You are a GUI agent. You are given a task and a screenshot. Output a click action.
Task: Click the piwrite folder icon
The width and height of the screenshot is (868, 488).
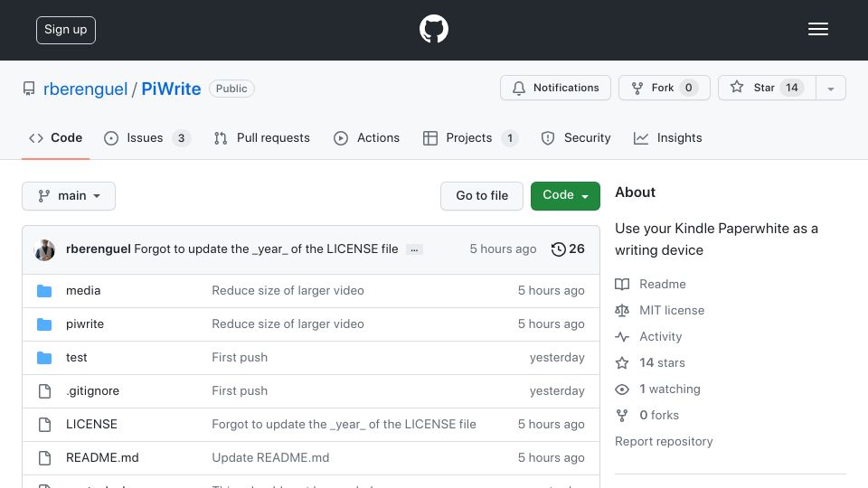[44, 324]
